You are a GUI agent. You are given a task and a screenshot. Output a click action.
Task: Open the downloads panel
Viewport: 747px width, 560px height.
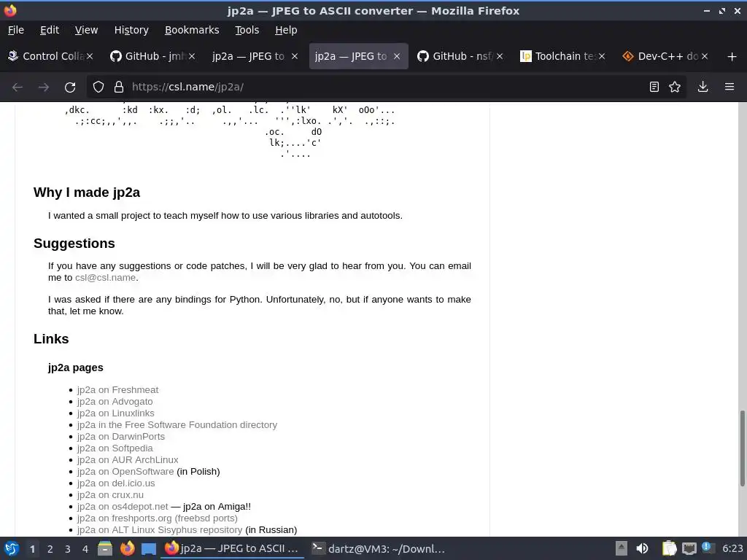click(703, 87)
